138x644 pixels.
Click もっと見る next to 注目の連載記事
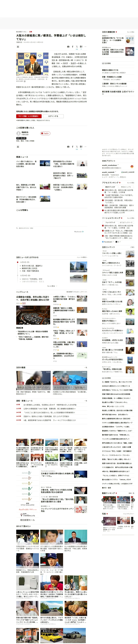[x=131, y=32]
